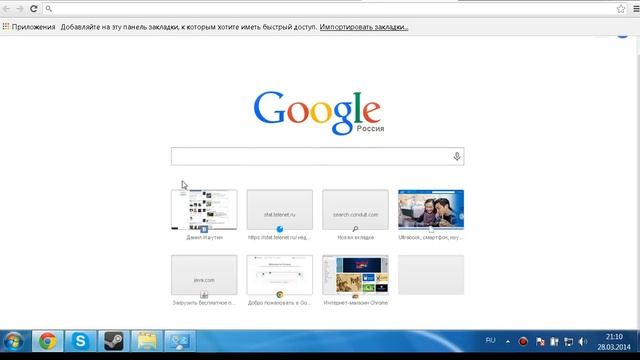Open the Приложения apps shortcut
Screen dimensions: 640x360
pyautogui.click(x=29, y=27)
